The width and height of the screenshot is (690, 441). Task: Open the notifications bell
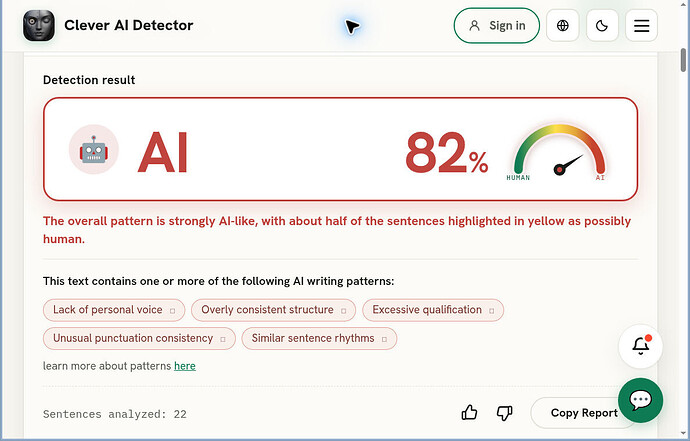(x=641, y=346)
